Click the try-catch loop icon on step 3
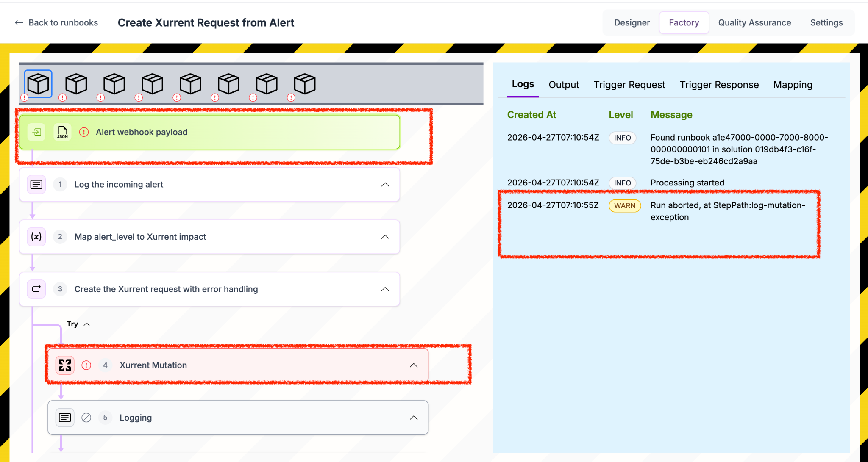868x462 pixels. [x=36, y=289]
